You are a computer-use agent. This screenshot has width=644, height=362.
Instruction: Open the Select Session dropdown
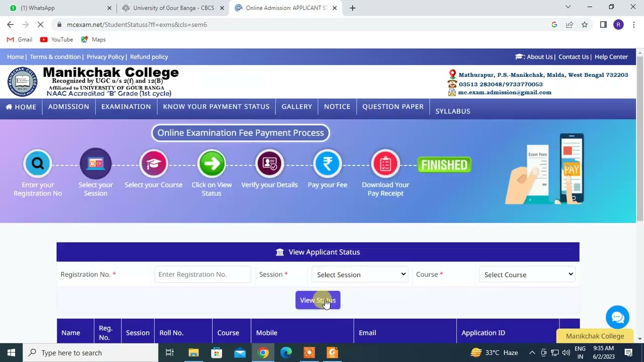(361, 275)
